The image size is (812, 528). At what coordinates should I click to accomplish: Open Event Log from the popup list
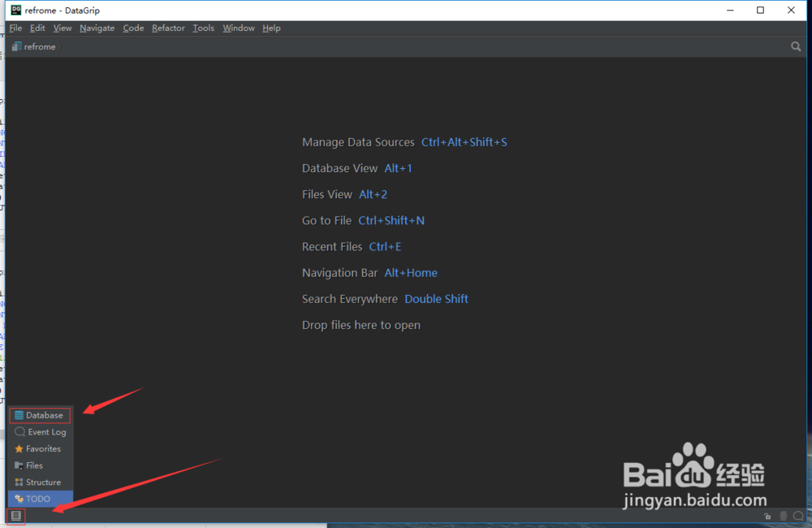(x=40, y=431)
